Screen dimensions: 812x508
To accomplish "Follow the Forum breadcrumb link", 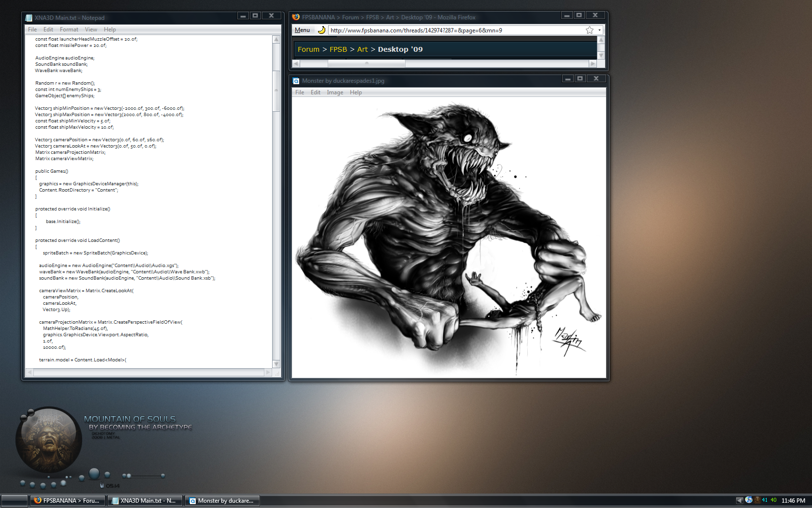I will pos(308,49).
